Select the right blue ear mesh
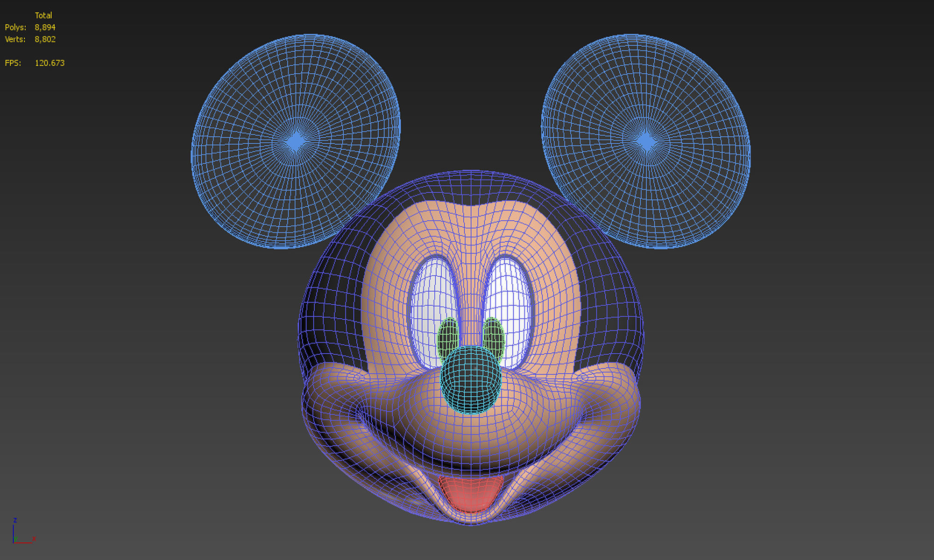The image size is (934, 560). pos(646,141)
